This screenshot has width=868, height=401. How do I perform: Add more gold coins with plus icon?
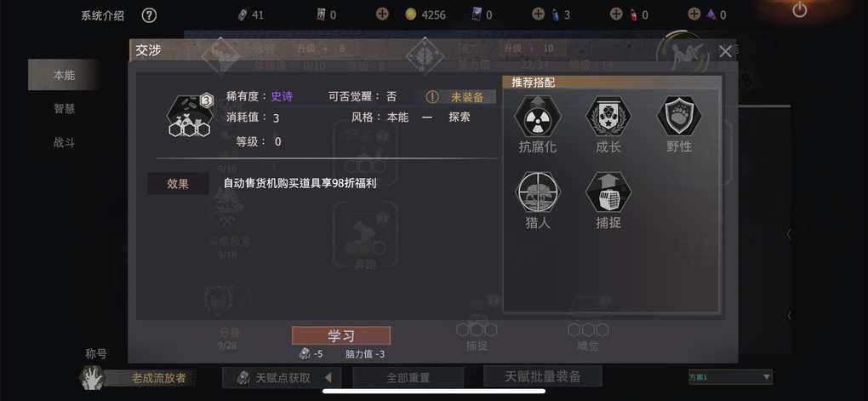pyautogui.click(x=382, y=14)
